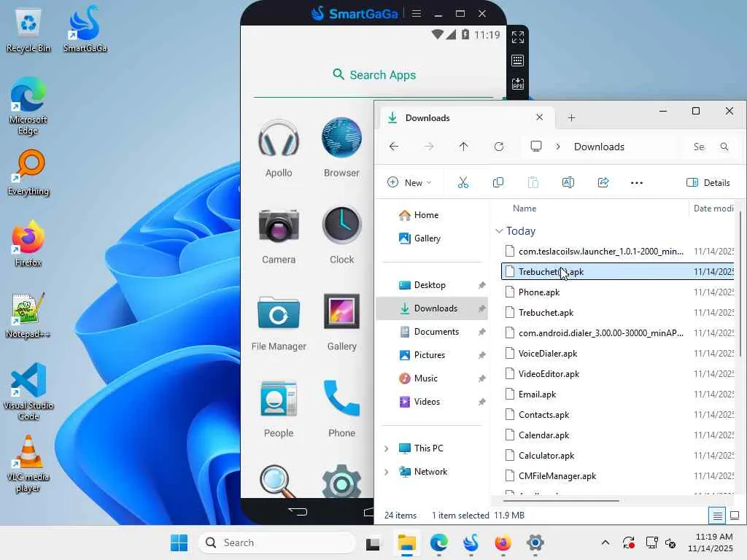Add a new Explorer tab
The width and height of the screenshot is (747, 560).
pyautogui.click(x=571, y=117)
